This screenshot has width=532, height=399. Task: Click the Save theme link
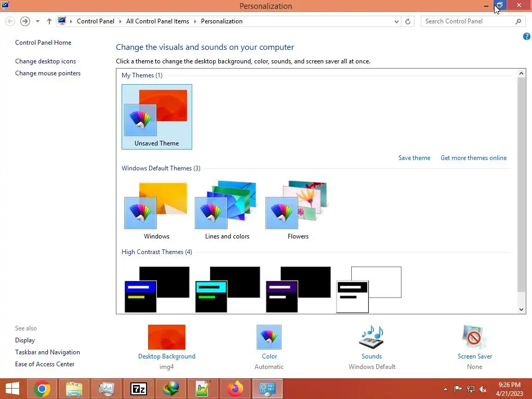click(x=414, y=158)
